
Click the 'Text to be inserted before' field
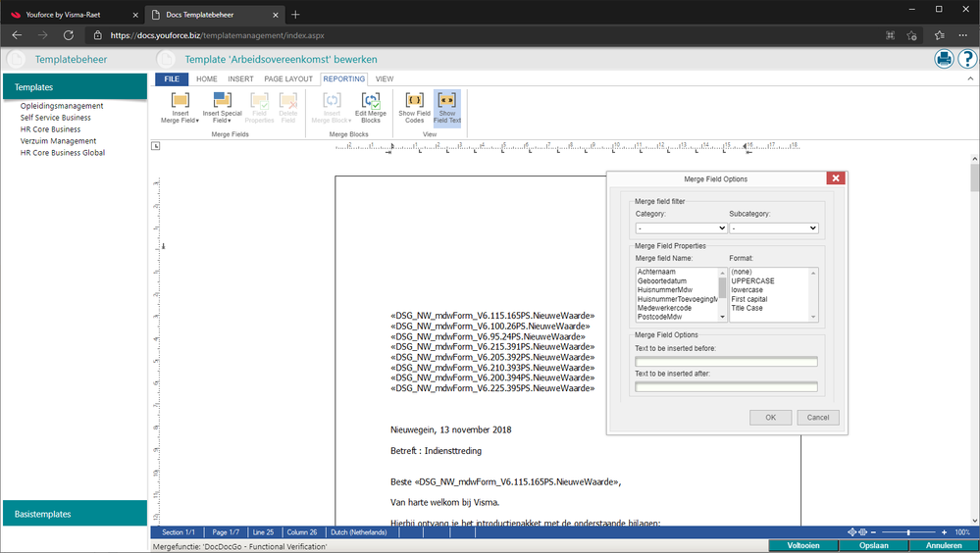[726, 362]
